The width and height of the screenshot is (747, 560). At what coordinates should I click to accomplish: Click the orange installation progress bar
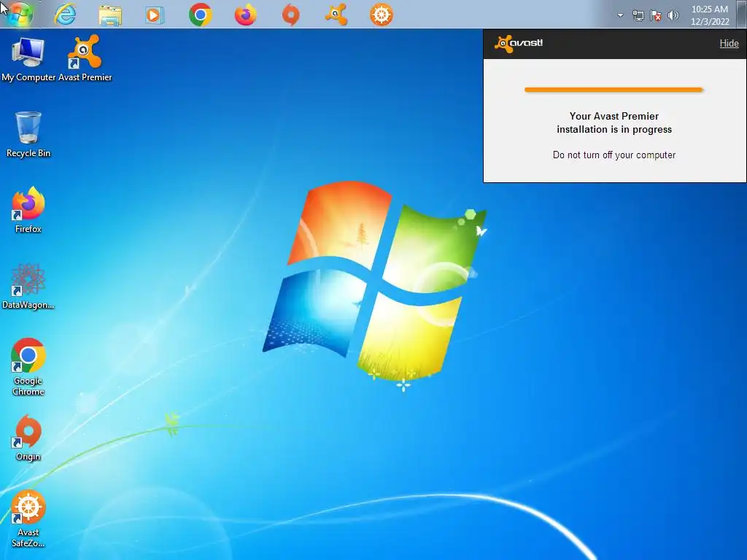coord(614,90)
